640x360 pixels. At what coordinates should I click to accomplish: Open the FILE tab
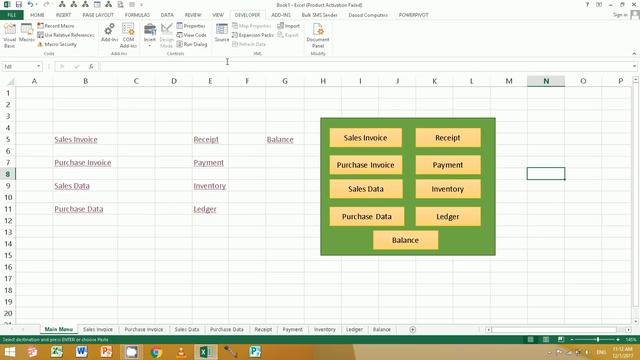coord(11,15)
